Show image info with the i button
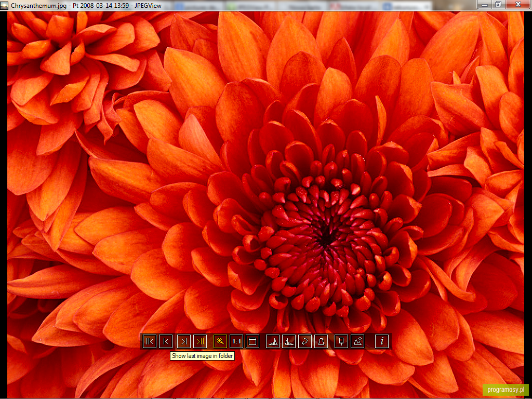 tap(382, 341)
